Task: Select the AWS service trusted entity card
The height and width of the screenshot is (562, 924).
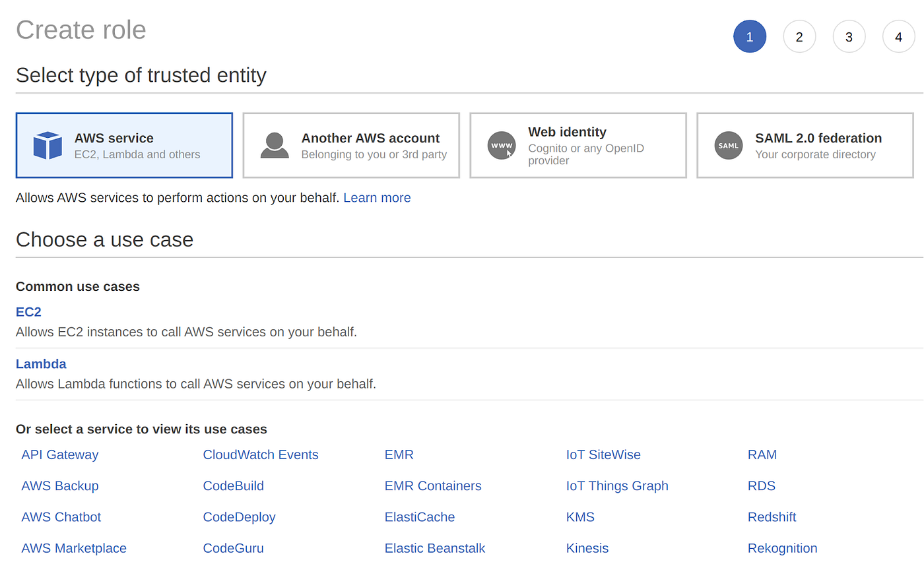Action: tap(124, 145)
